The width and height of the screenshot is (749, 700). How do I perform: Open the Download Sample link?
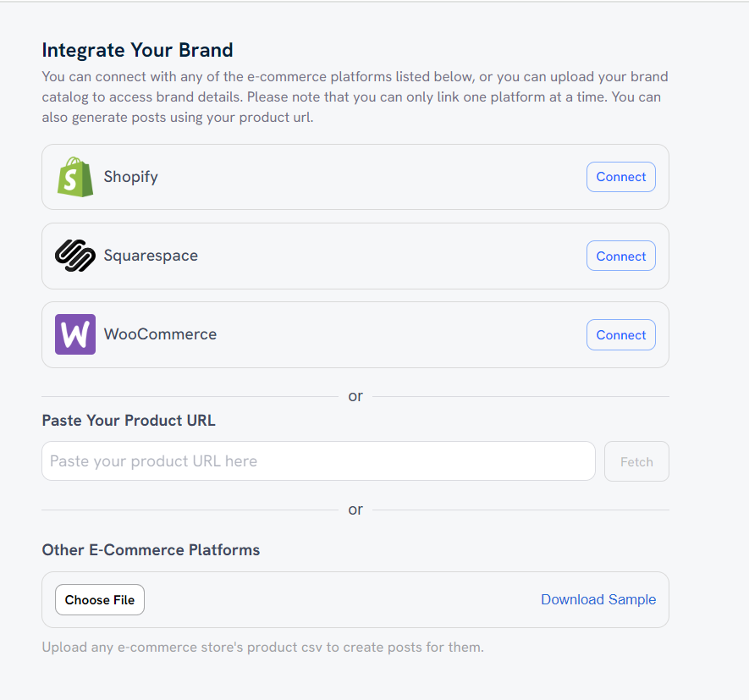point(598,599)
